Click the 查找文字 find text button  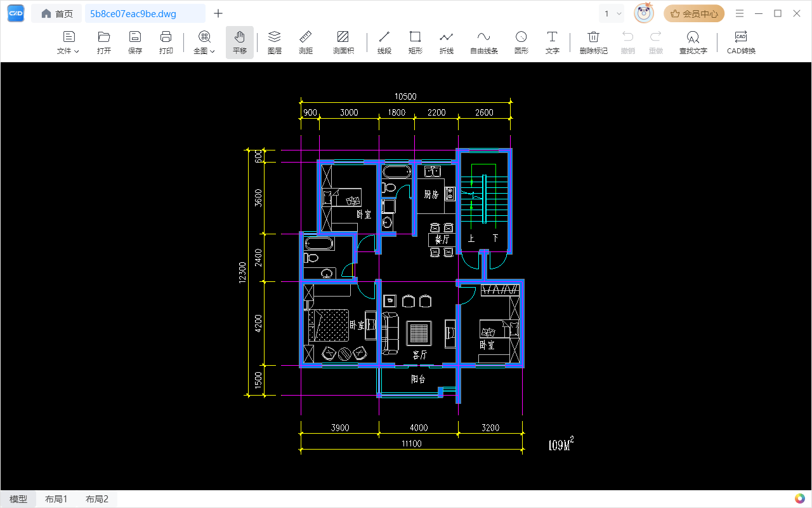693,42
